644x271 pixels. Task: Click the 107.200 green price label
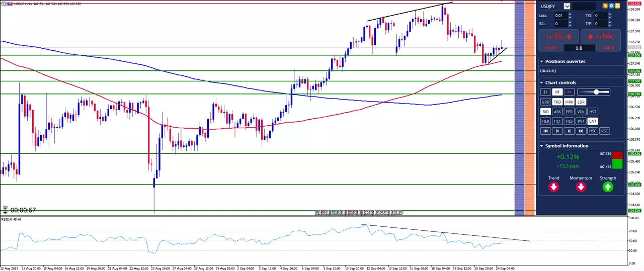coord(634,71)
